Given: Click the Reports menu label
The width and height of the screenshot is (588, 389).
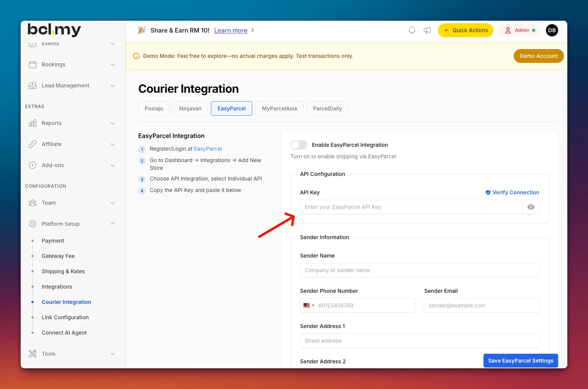Looking at the screenshot, I should (52, 123).
